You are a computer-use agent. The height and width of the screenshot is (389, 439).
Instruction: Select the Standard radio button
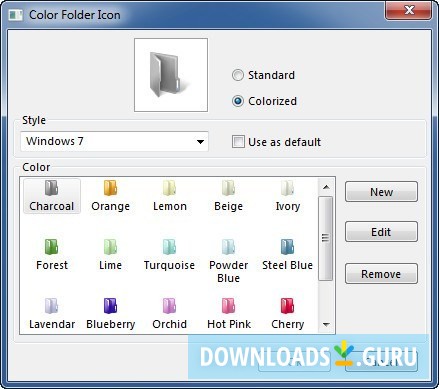(x=238, y=75)
